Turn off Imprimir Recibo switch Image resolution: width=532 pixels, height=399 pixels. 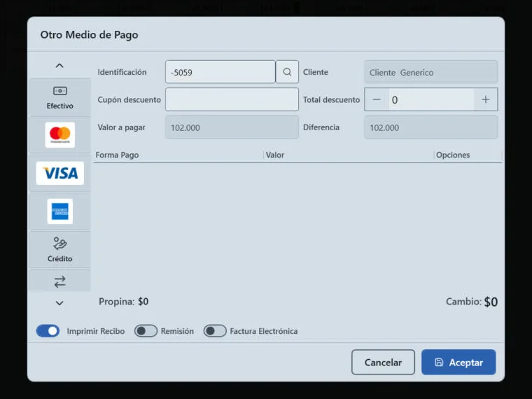(x=48, y=331)
